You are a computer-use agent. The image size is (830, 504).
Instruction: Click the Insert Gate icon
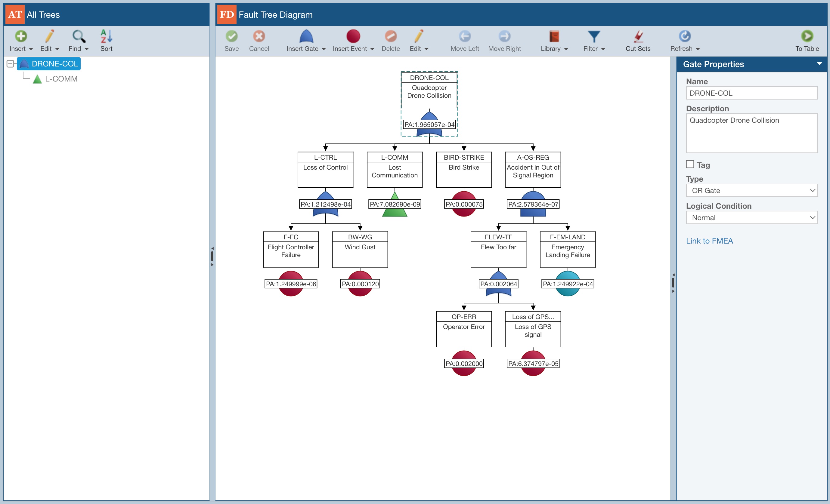click(x=306, y=36)
